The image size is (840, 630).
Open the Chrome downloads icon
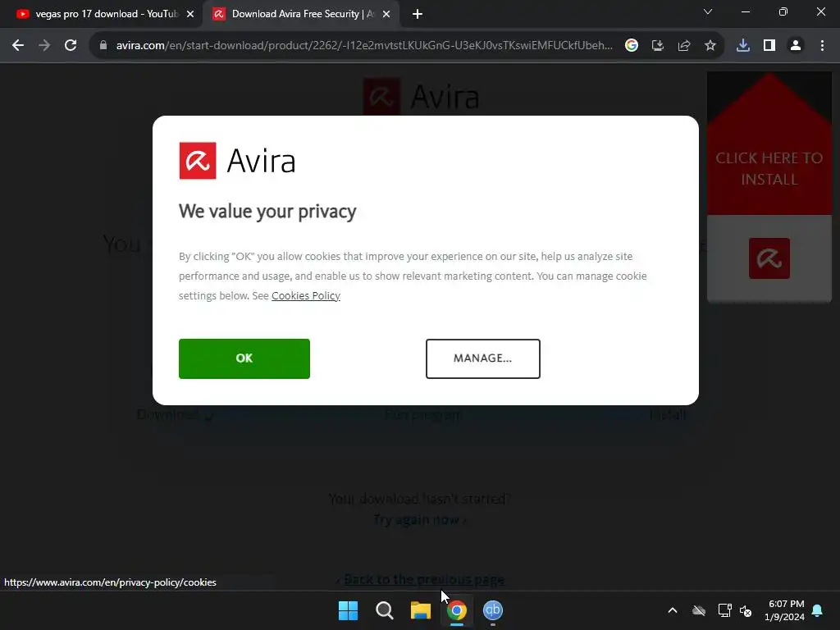[x=743, y=46]
